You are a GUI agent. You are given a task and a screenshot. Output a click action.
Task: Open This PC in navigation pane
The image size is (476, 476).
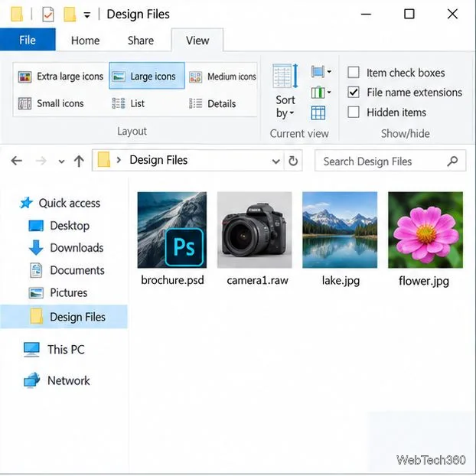54,350
